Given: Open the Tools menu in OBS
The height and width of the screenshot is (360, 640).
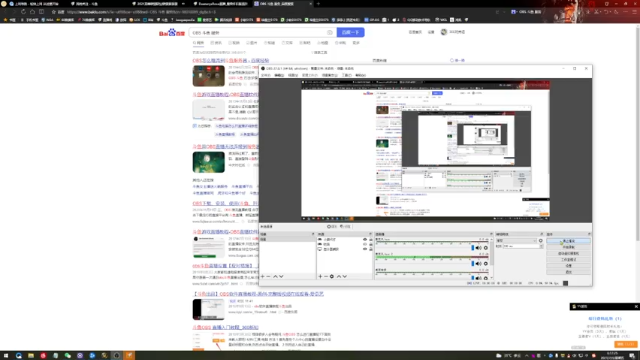Looking at the screenshot, I should tap(347, 76).
